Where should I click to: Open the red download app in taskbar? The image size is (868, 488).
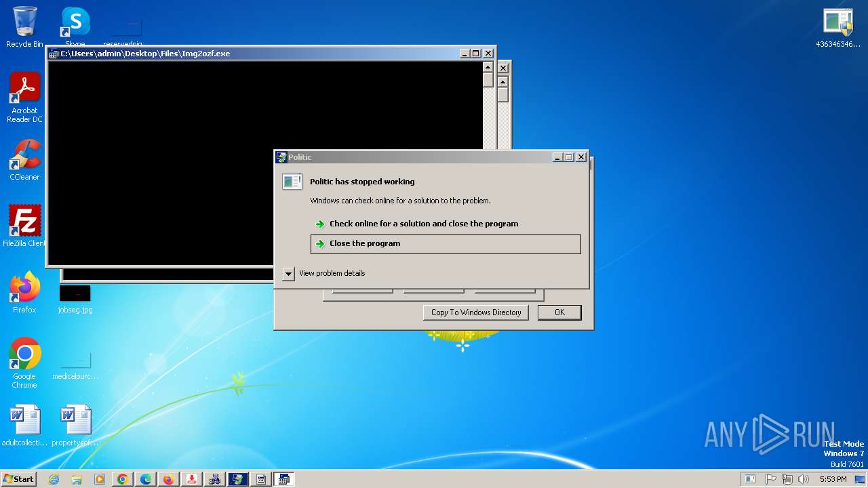coord(192,479)
